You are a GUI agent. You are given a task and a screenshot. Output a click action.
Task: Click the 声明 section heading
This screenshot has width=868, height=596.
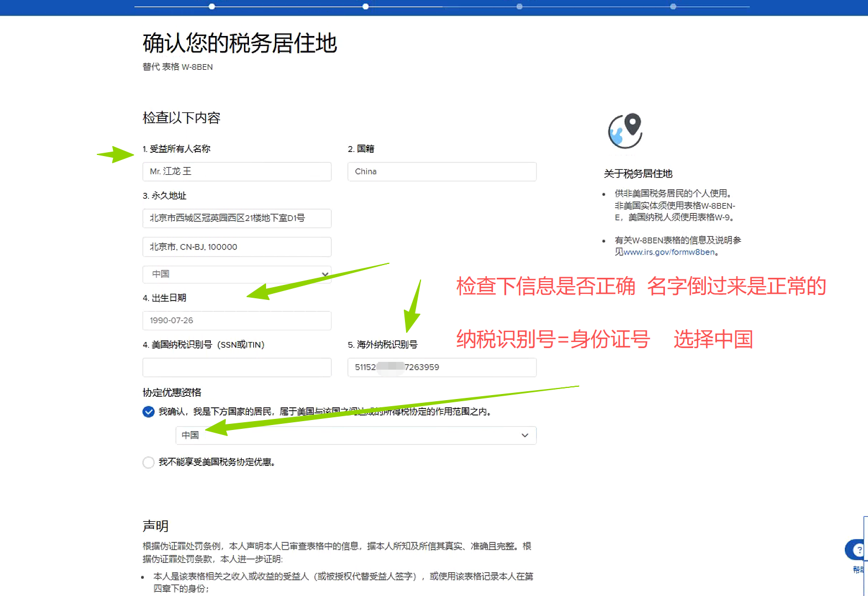pyautogui.click(x=155, y=526)
